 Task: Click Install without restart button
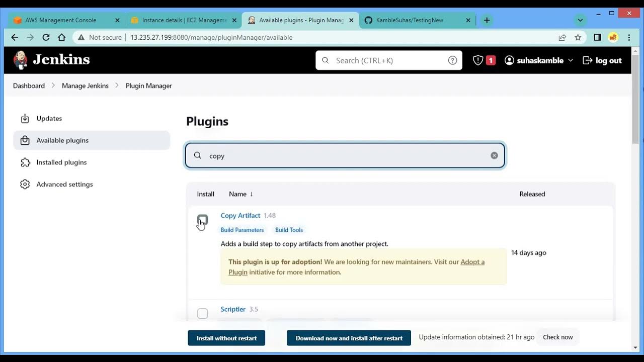(x=226, y=338)
